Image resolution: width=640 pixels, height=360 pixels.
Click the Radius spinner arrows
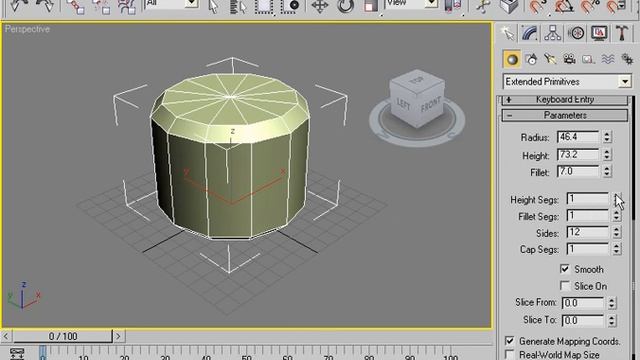[x=607, y=137]
